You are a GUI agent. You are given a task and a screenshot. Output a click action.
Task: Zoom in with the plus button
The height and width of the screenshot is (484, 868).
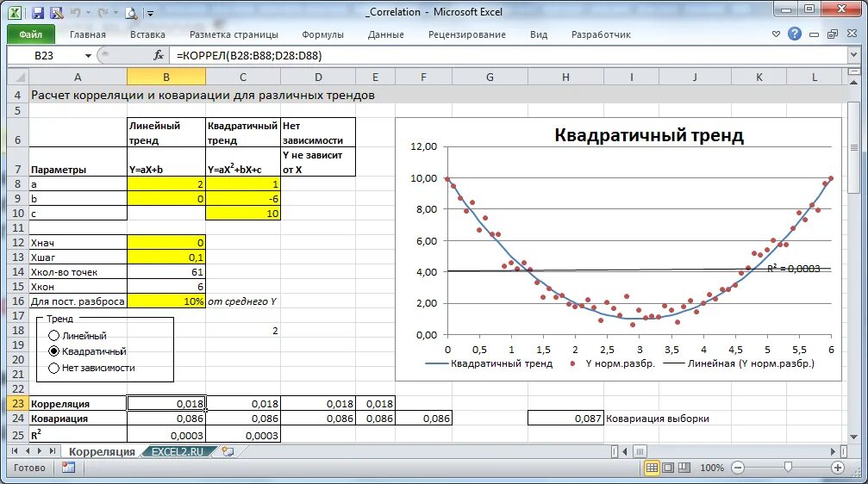[x=838, y=468]
